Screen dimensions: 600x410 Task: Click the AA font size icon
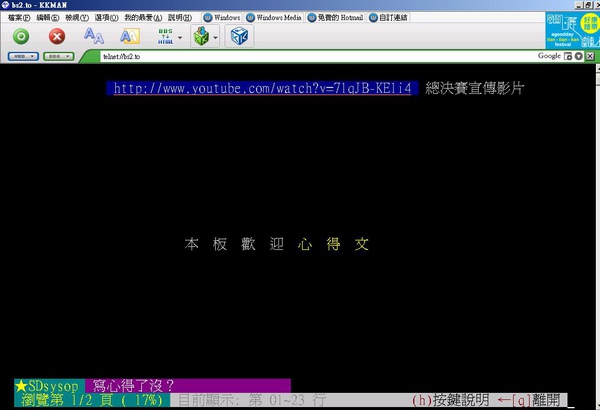pyautogui.click(x=94, y=36)
